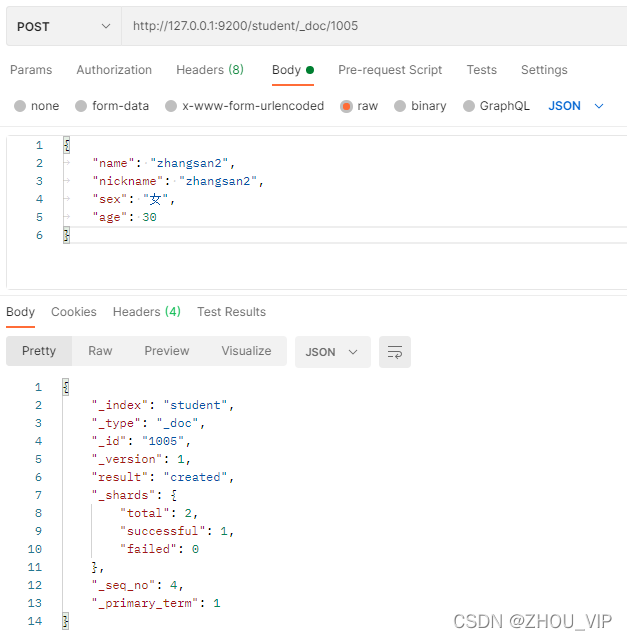This screenshot has width=627, height=640.
Task: Click the "1005" id value in response
Action: coord(162,441)
